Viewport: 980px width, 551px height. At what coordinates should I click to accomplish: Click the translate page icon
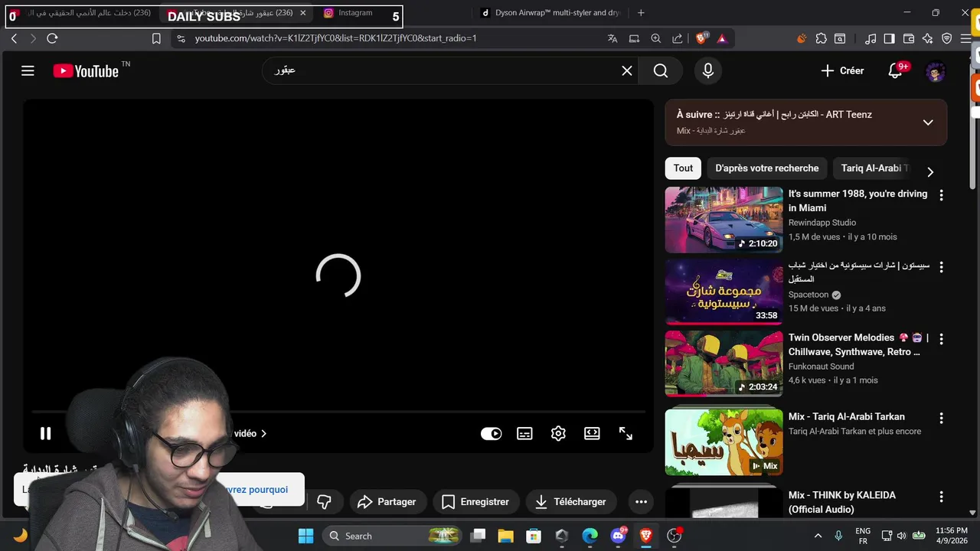pyautogui.click(x=612, y=38)
